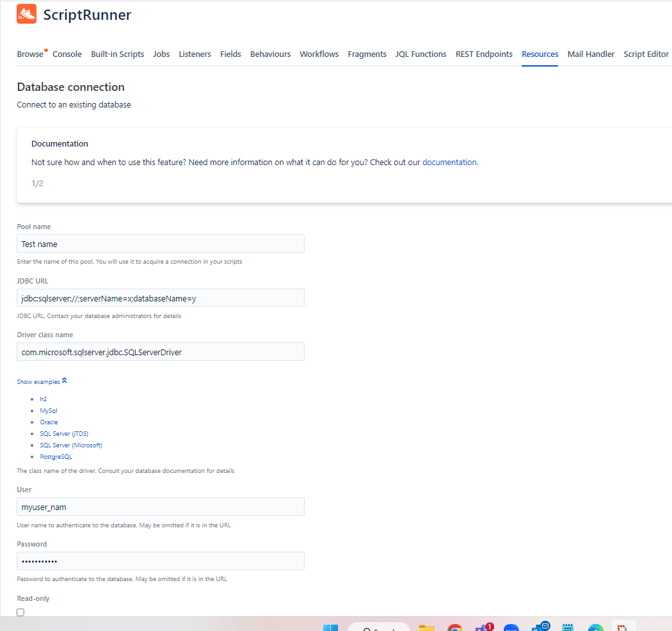Pick the SQL Server (jTDS) example

tap(64, 433)
